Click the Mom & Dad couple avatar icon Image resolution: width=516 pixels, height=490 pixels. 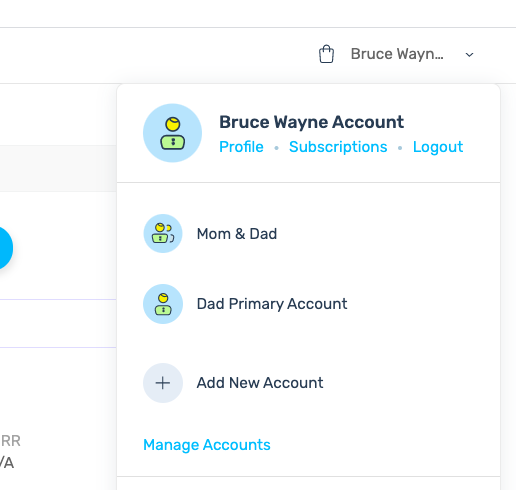(163, 233)
